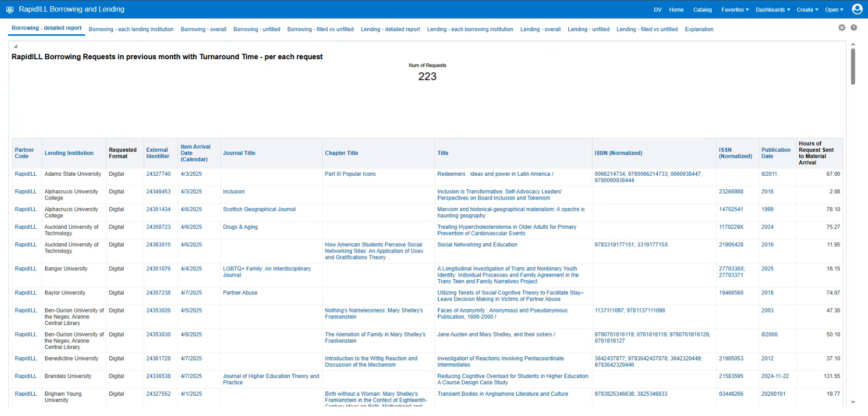868x416 pixels.
Task: Open the page options gear icon
Action: (842, 28)
